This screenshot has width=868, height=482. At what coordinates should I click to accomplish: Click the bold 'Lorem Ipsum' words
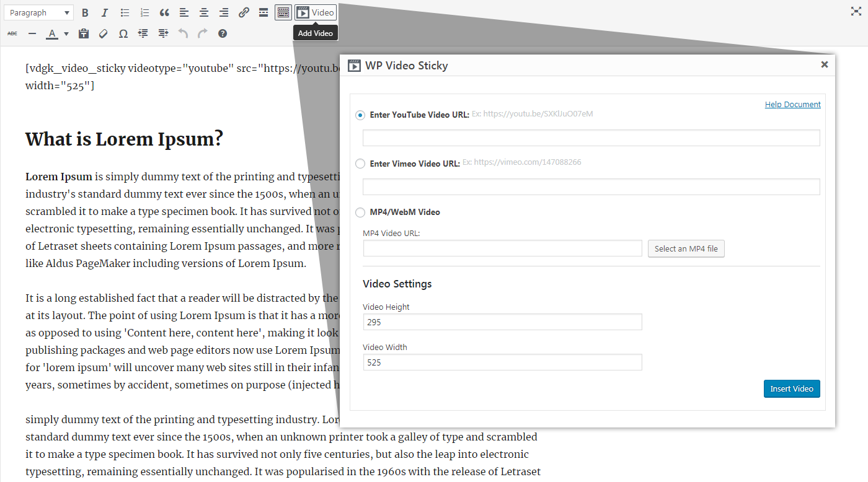click(59, 177)
